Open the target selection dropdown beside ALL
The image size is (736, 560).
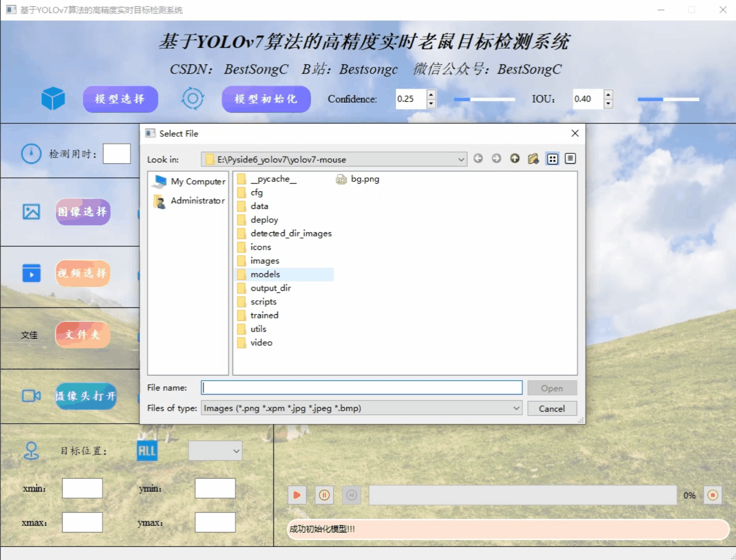[215, 451]
